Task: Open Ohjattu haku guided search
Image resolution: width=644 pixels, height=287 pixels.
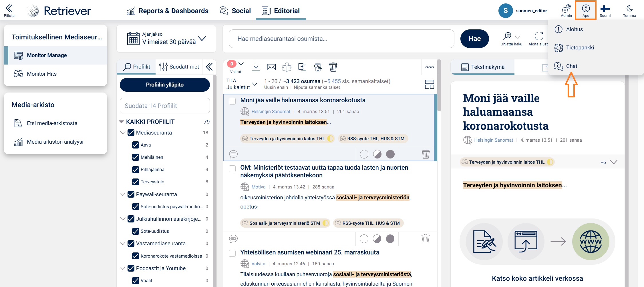Action: pos(511,39)
